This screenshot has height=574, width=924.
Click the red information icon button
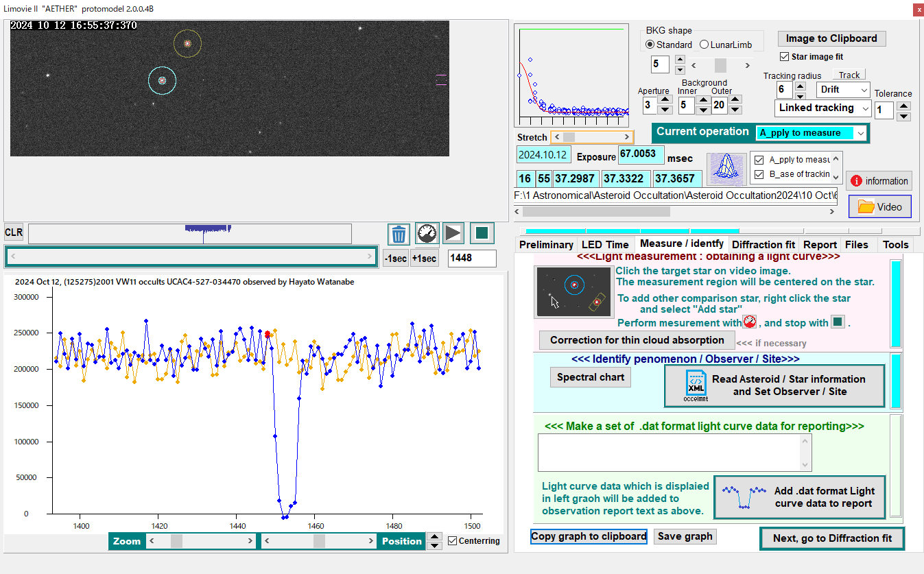pos(879,181)
